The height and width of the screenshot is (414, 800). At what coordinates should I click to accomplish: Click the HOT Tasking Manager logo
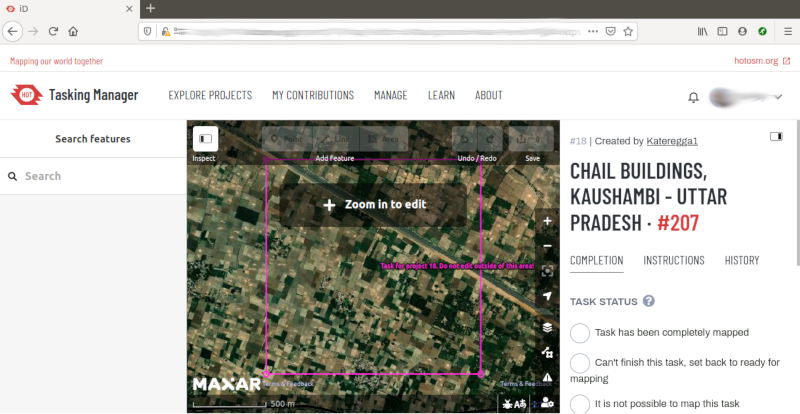[x=74, y=95]
